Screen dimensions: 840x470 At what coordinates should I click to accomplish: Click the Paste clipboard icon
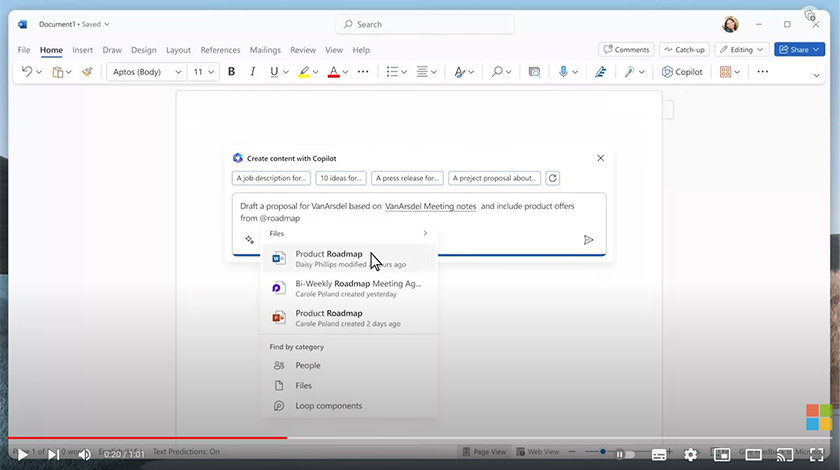[57, 72]
